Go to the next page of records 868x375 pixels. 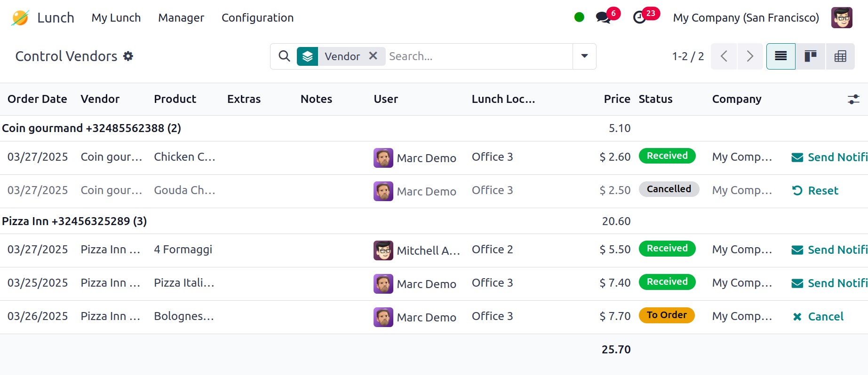(x=750, y=56)
